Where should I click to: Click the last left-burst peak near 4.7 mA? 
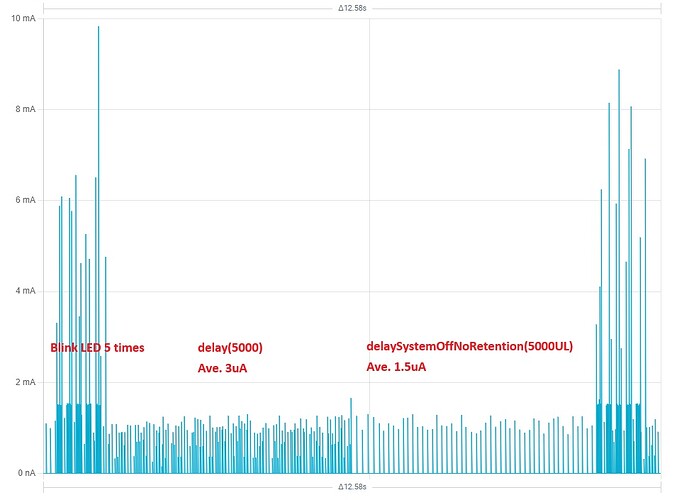(x=105, y=258)
